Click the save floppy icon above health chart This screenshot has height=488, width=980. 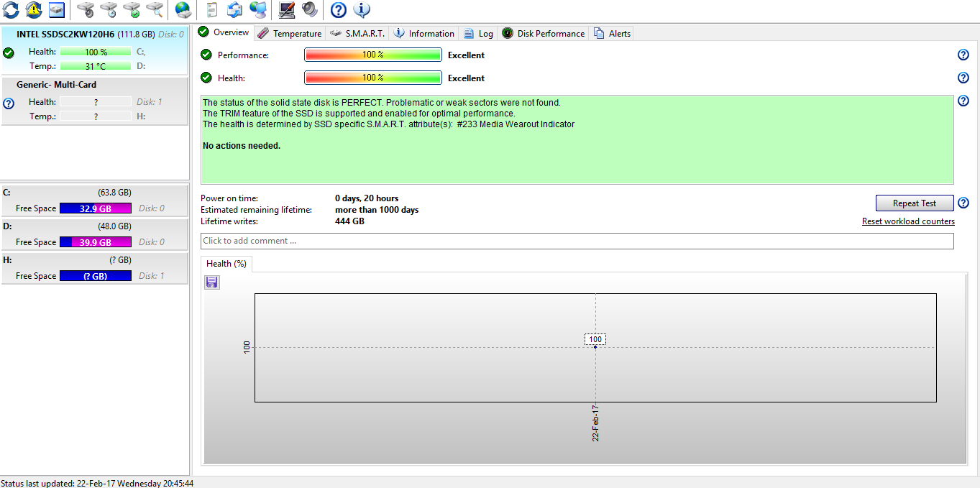click(x=212, y=282)
